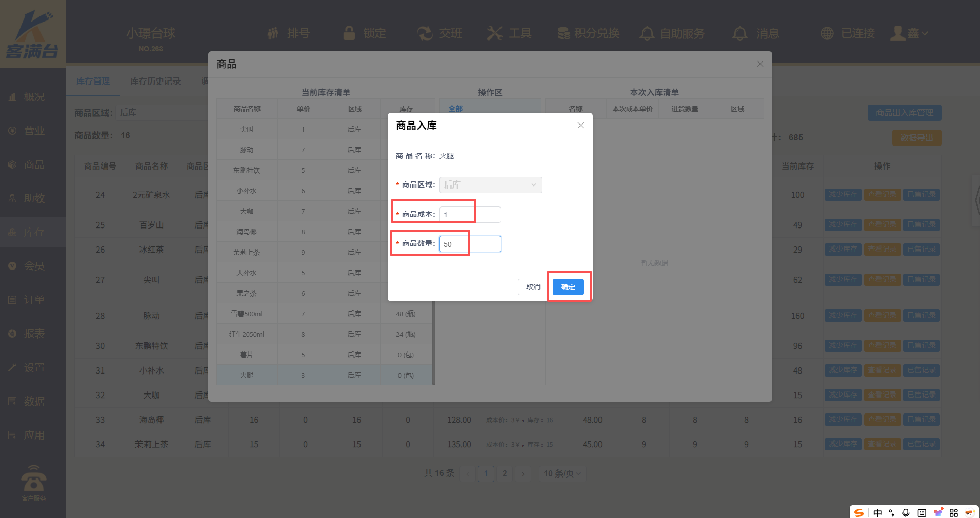Expand the 鑫 user account dropdown
This screenshot has width=980, height=518.
(x=910, y=33)
